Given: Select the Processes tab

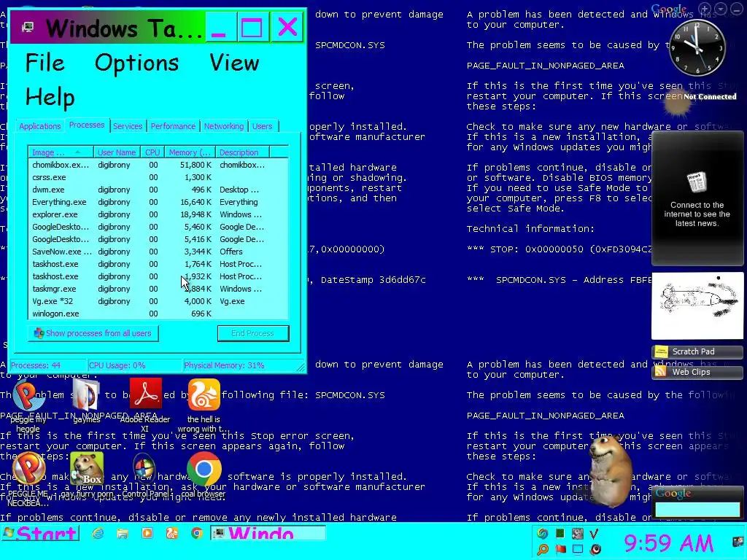Looking at the screenshot, I should [x=87, y=125].
